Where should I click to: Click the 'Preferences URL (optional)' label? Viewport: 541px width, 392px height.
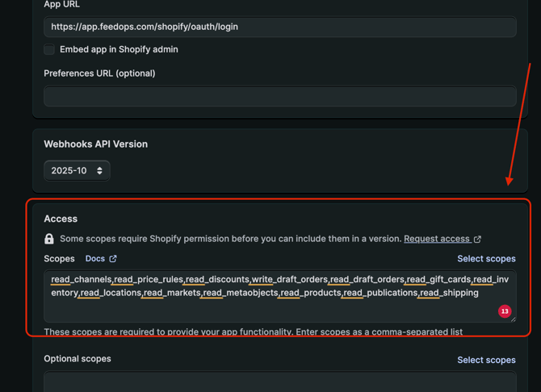[99, 73]
